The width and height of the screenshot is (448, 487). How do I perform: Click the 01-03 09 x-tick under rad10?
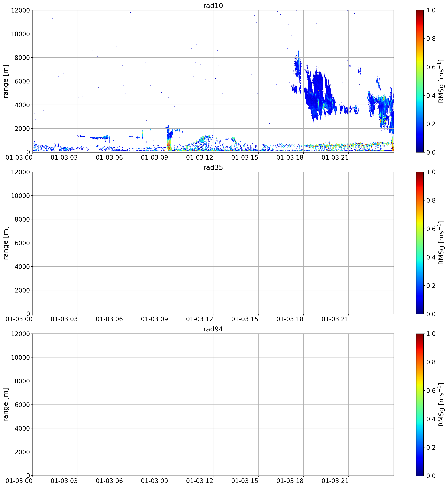pyautogui.click(x=154, y=158)
